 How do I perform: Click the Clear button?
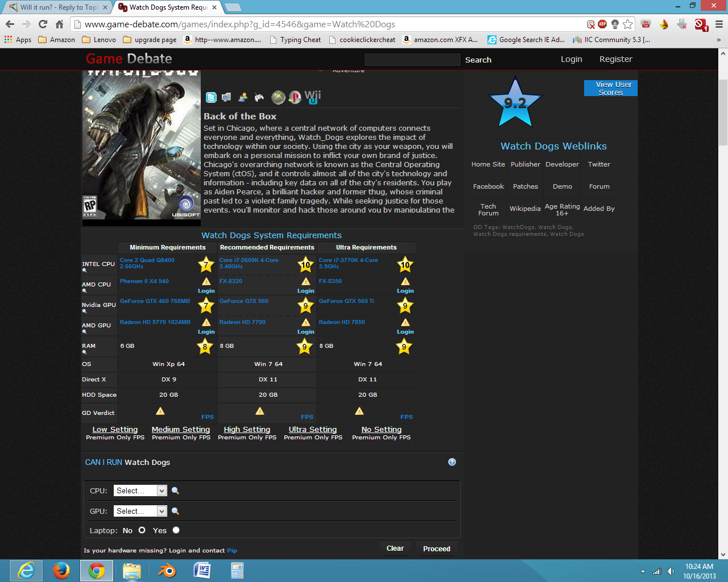tap(395, 548)
